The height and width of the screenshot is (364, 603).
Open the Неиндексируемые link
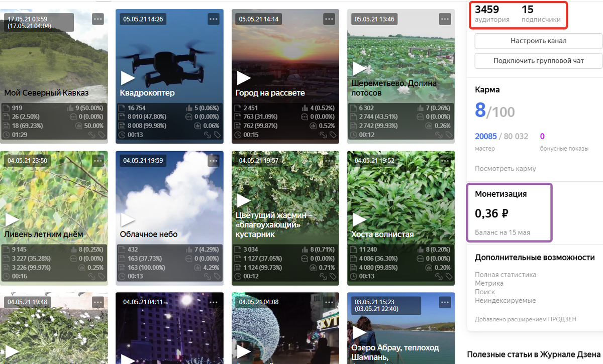505,301
